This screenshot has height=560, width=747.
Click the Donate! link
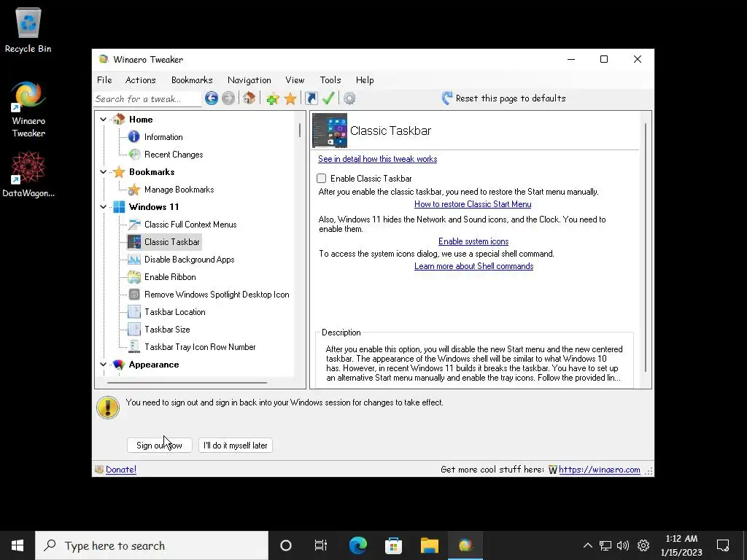click(121, 470)
